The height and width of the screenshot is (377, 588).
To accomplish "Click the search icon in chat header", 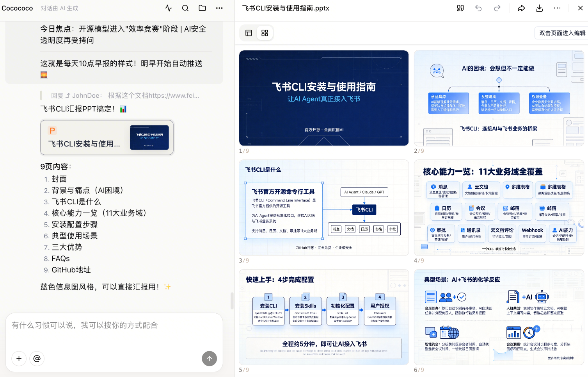I will point(185,8).
